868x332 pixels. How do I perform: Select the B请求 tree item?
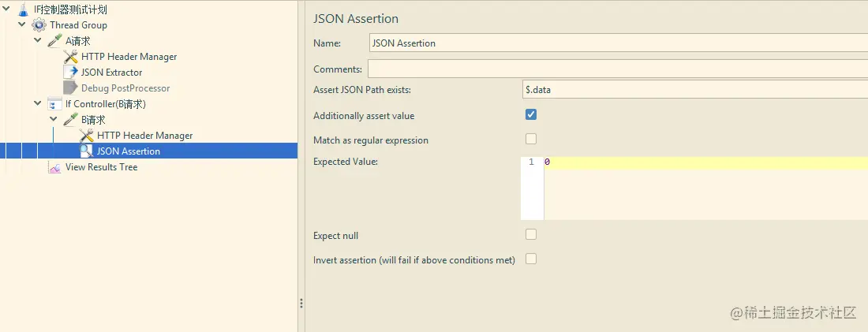93,120
